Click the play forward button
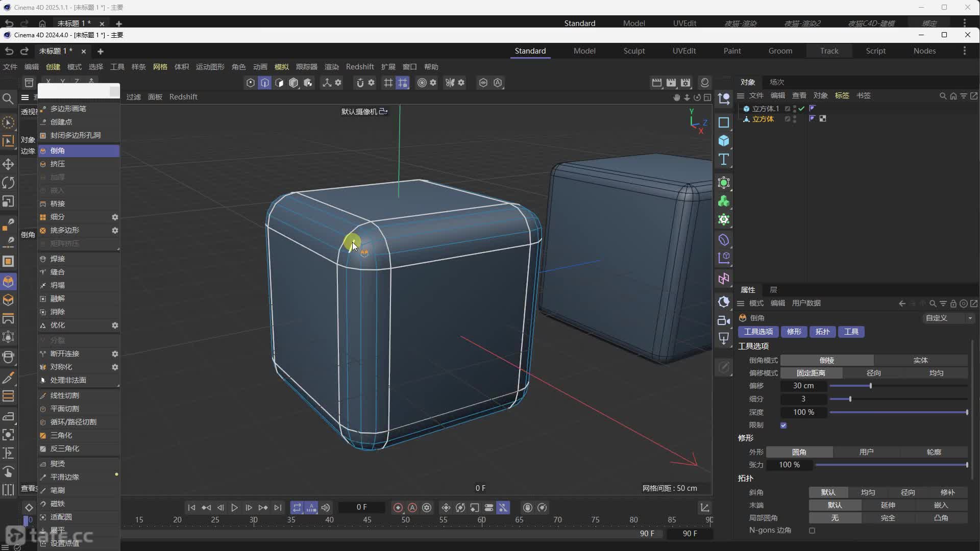Viewport: 980px width, 551px height. coord(234,508)
